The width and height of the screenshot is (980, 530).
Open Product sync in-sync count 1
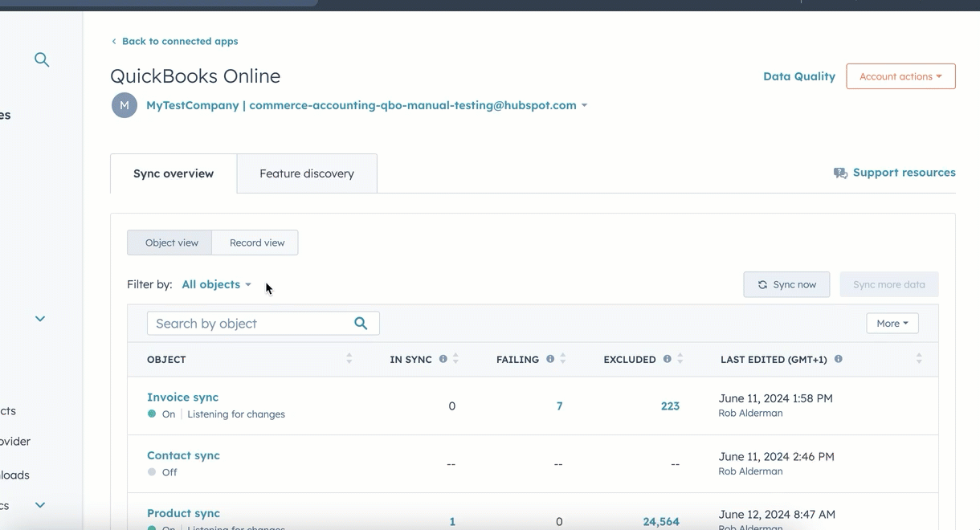coord(452,522)
